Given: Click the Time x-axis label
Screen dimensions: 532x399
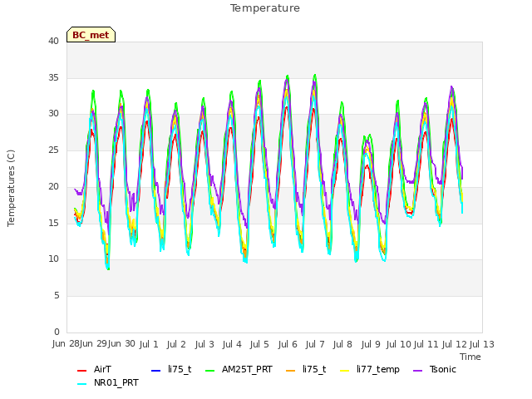Looking at the screenshot, I should [470, 357].
